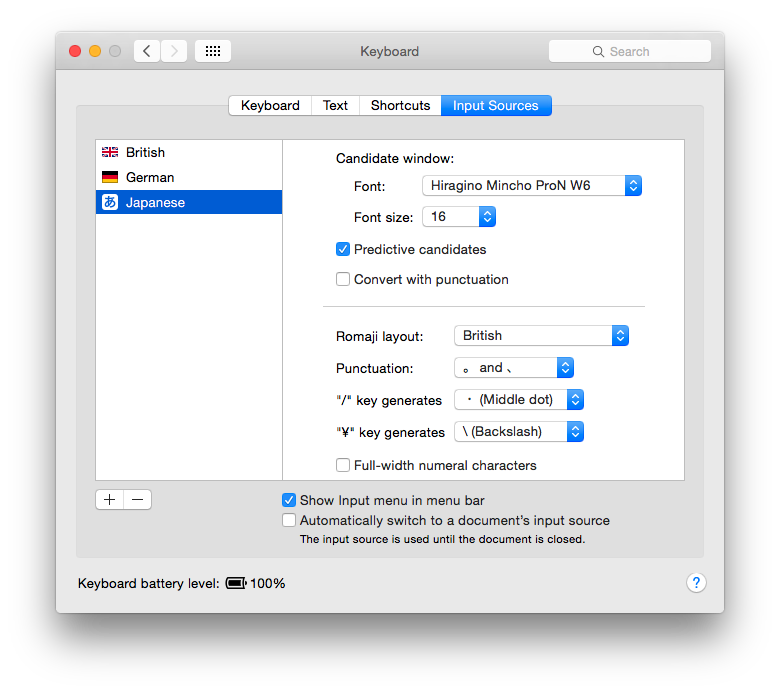Click the Keyboard window title
780x693 pixels.
pos(390,51)
